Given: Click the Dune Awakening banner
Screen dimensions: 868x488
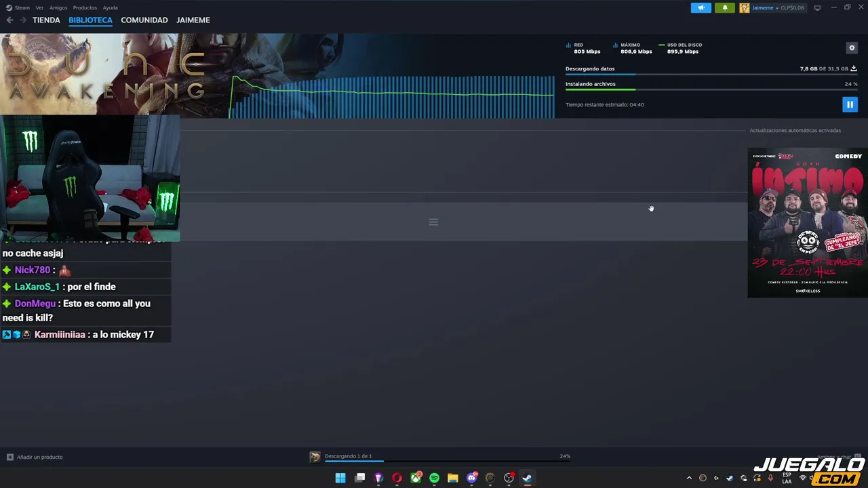Looking at the screenshot, I should tap(114, 75).
